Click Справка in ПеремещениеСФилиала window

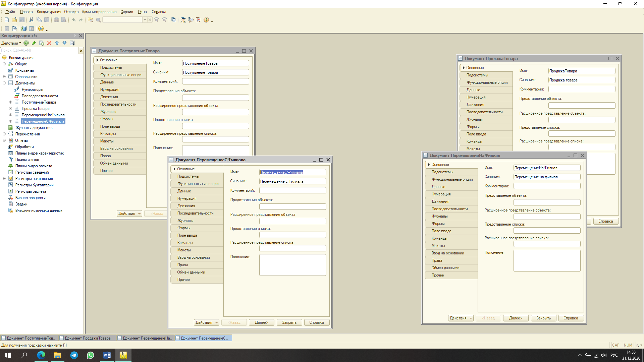tap(317, 322)
